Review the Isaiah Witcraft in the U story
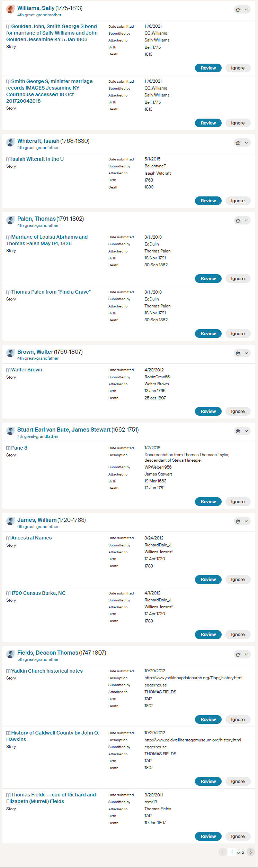Image resolution: width=258 pixels, height=868 pixels. click(208, 201)
